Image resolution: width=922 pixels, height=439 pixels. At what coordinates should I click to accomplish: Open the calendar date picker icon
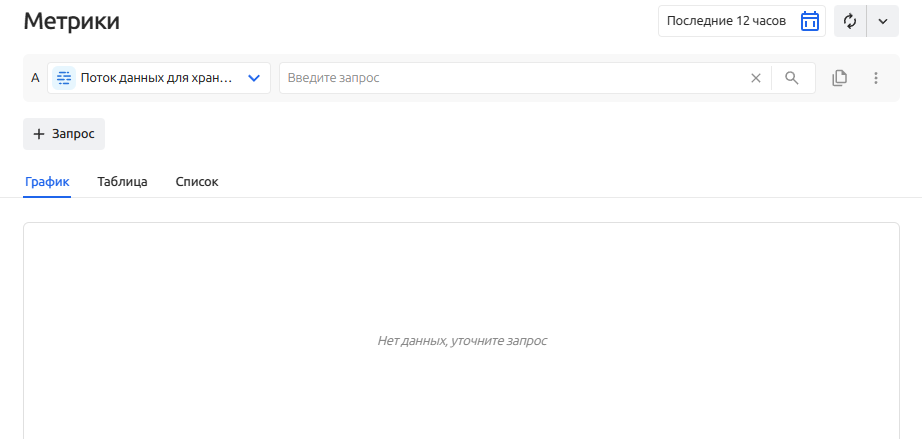810,21
